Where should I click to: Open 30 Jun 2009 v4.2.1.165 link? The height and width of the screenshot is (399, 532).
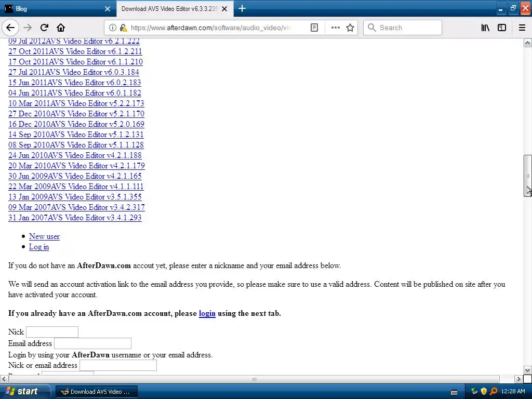tap(75, 176)
